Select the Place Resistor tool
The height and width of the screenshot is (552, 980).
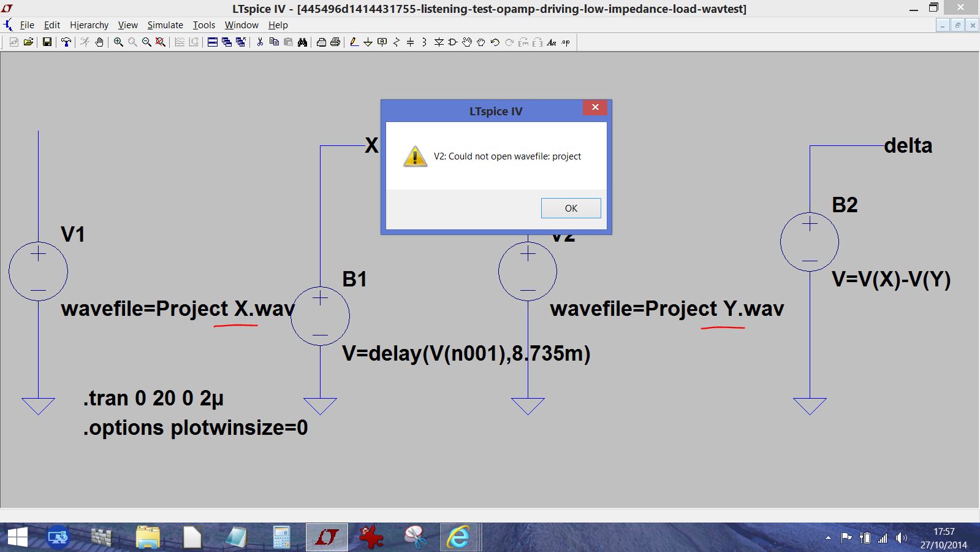pos(397,42)
